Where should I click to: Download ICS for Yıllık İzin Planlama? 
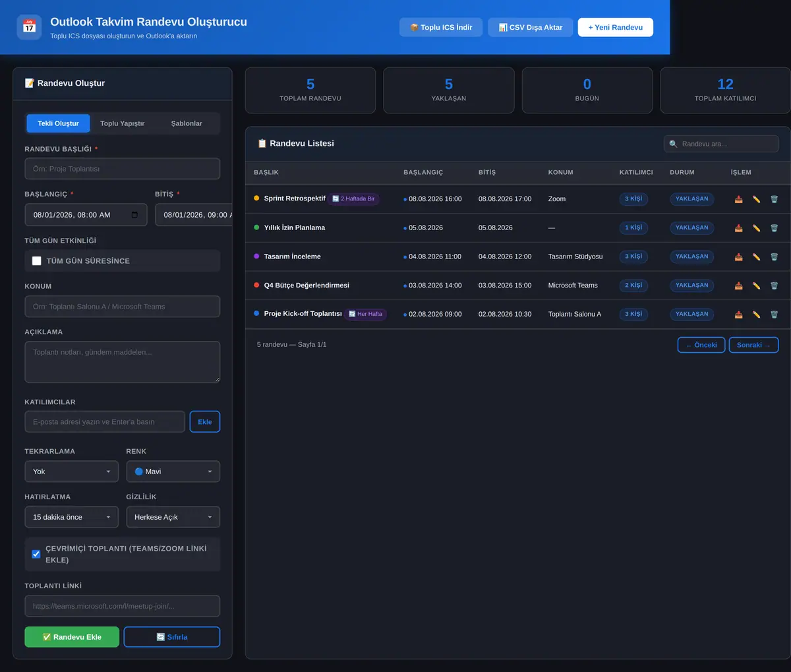pyautogui.click(x=738, y=228)
